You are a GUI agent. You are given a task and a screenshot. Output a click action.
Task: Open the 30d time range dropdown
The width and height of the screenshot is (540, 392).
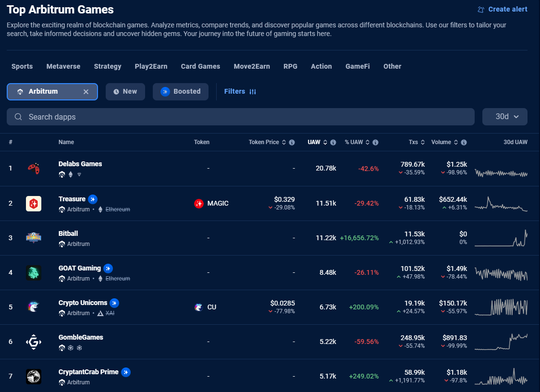(x=504, y=117)
